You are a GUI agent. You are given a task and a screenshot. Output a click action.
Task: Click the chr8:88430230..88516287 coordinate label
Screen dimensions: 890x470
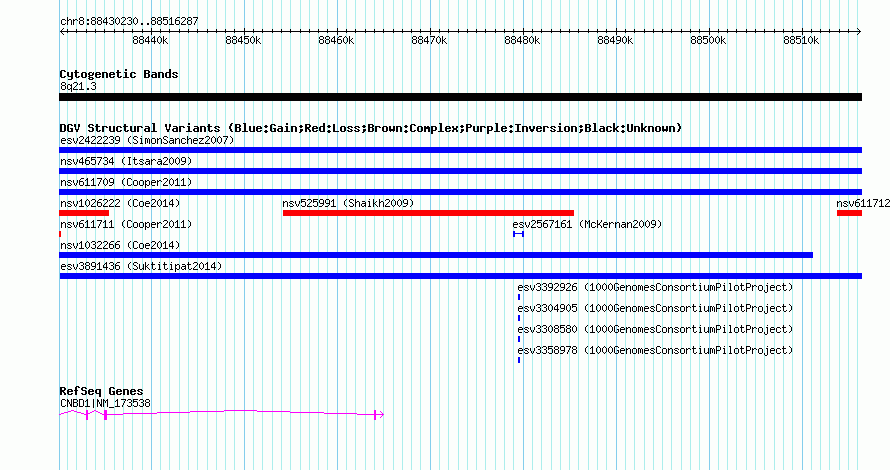(129, 22)
